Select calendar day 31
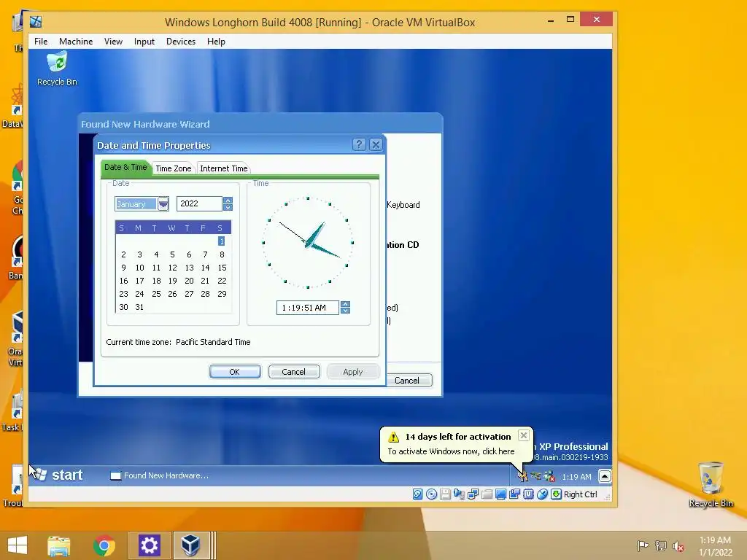Screen dimensions: 747x560 pyautogui.click(x=139, y=307)
